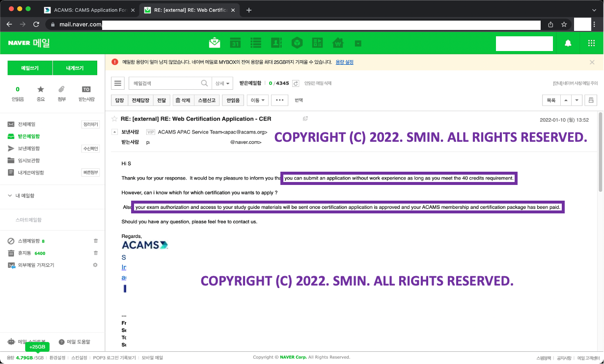Click the 목록 back to list button

[x=551, y=100]
